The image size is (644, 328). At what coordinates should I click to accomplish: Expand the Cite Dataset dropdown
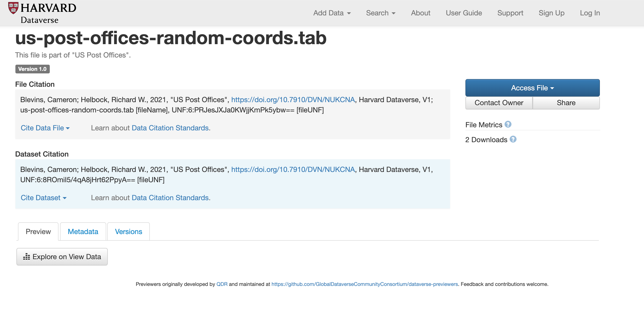[44, 198]
